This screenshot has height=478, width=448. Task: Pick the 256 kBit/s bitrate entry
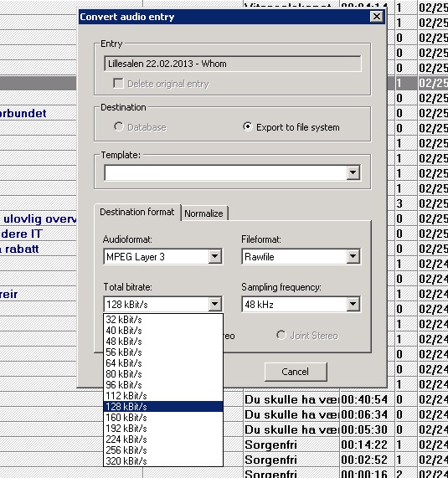[163, 450]
